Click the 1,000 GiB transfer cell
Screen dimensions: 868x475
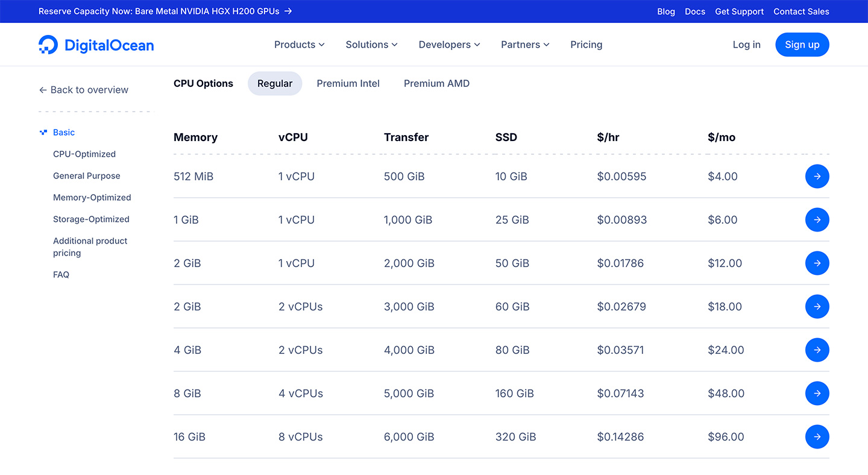click(408, 220)
